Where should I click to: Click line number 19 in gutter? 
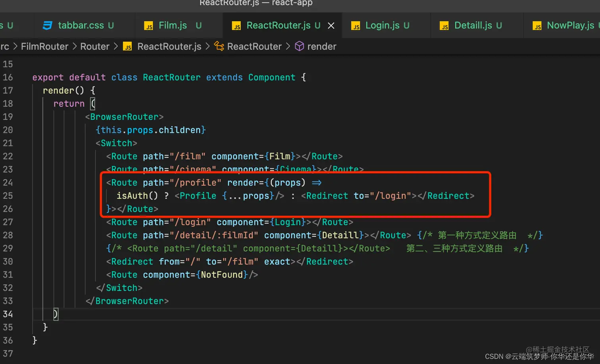click(x=8, y=117)
